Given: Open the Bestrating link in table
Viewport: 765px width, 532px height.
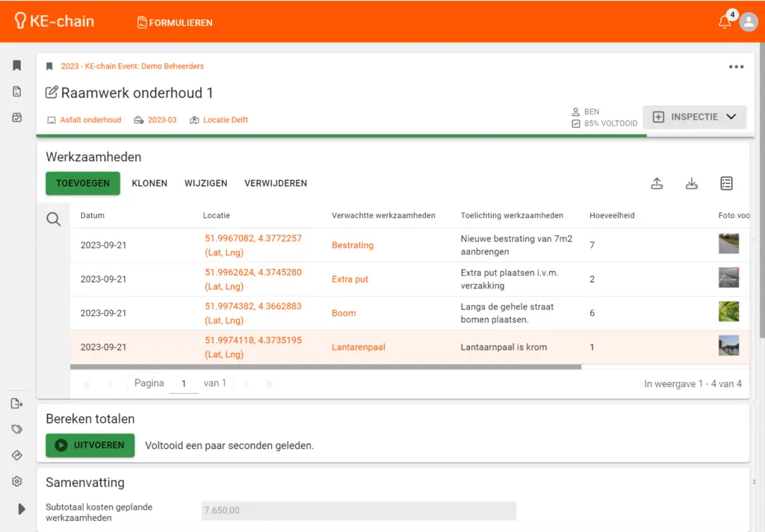Looking at the screenshot, I should (353, 245).
